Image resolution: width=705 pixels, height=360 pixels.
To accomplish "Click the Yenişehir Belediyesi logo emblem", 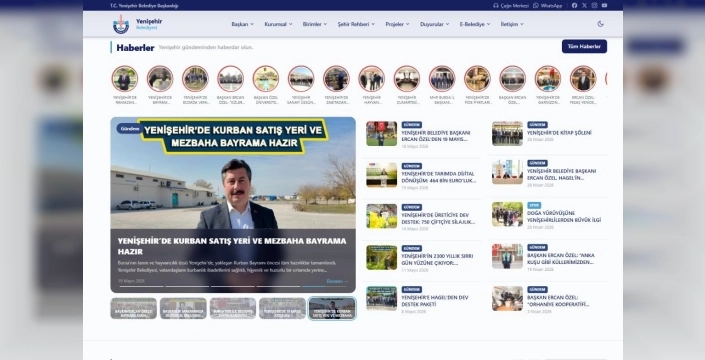I will pos(120,24).
